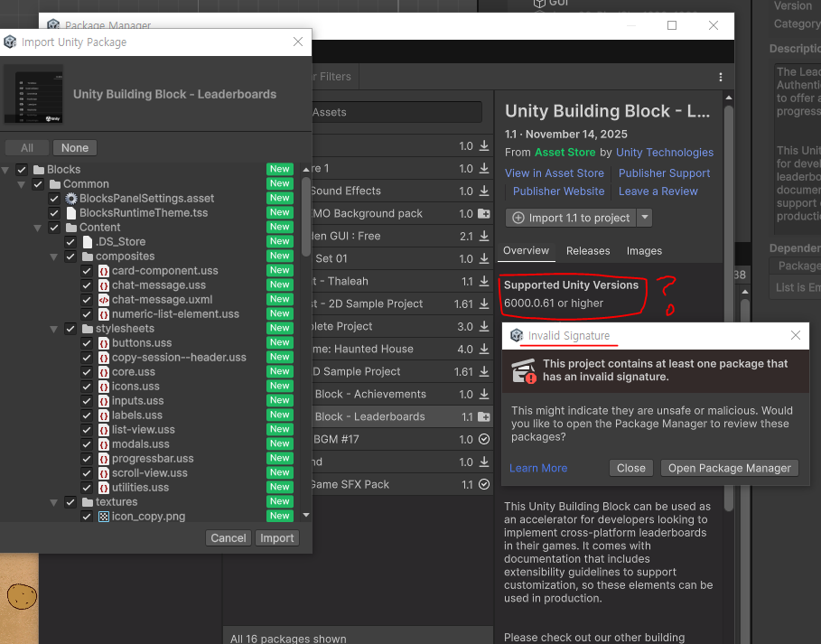Viewport: 821px width, 644px height.
Task: Uncheck progressbar.uss checkbox
Action: tap(87, 459)
